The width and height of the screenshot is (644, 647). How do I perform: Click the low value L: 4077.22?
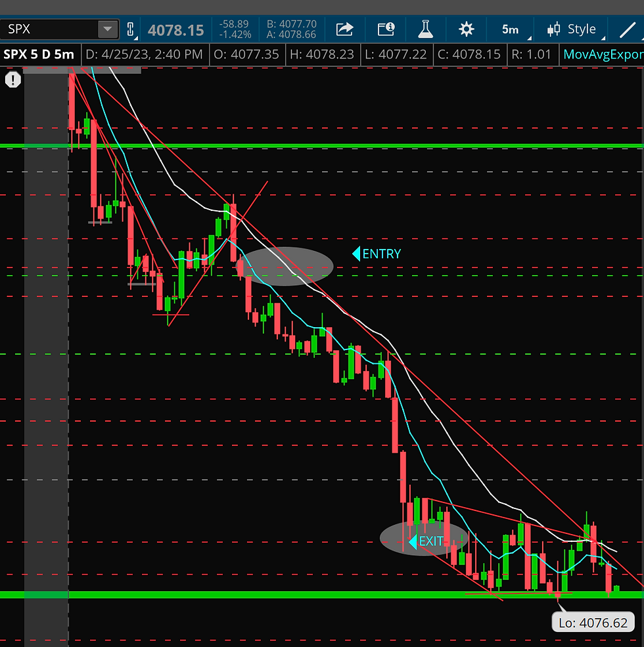396,55
